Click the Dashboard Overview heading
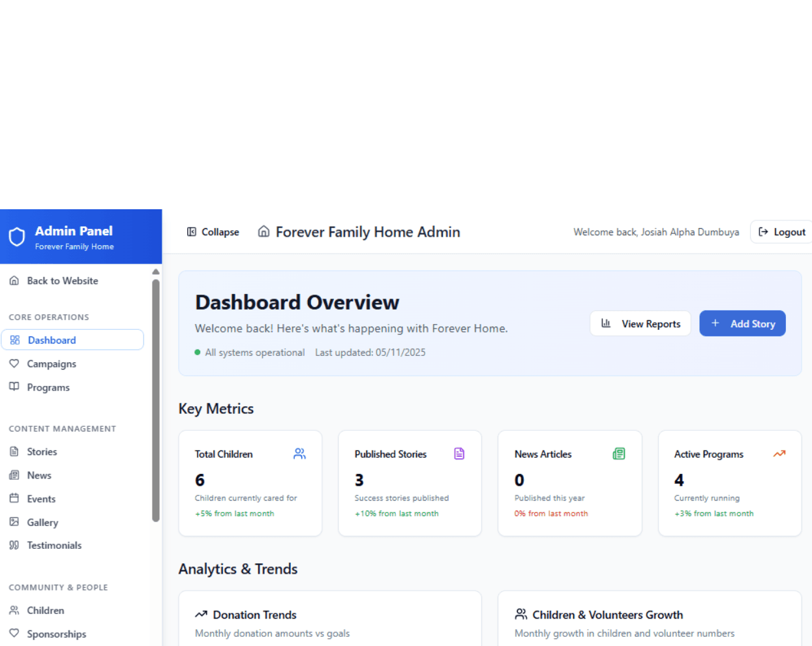Screen dimensions: 812x646 coord(297,302)
